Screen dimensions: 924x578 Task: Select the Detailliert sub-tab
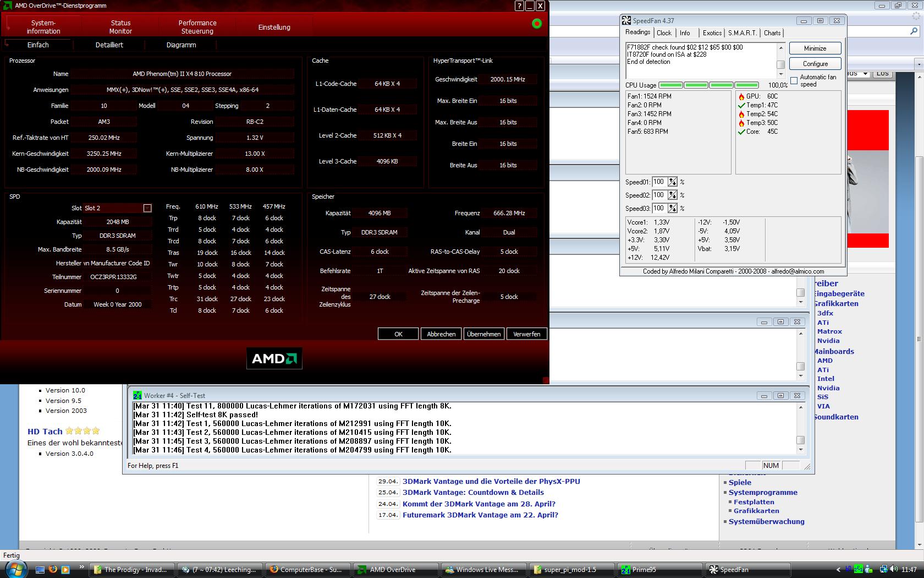(109, 45)
